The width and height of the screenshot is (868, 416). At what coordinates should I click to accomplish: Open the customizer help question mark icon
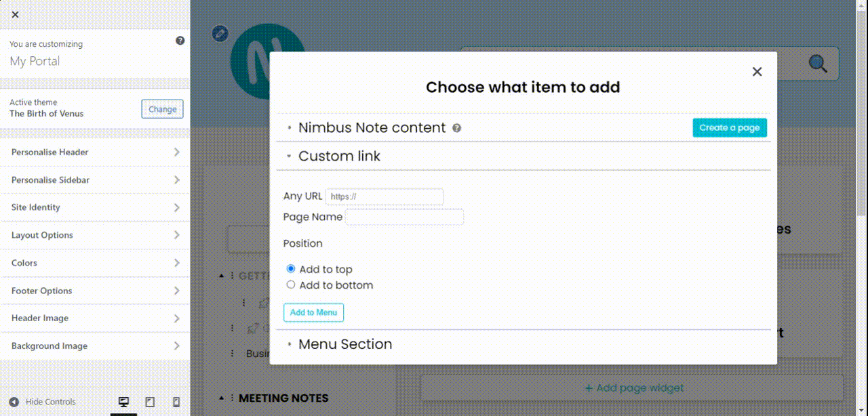[x=180, y=40]
